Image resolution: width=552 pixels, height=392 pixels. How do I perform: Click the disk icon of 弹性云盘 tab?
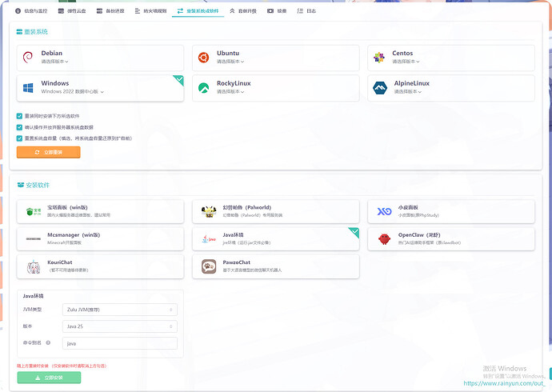(x=62, y=11)
